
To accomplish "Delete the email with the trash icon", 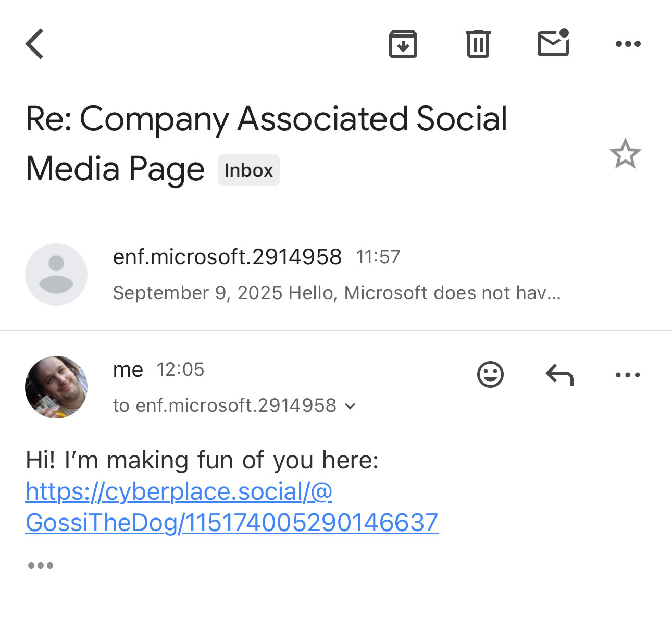I will [x=478, y=44].
